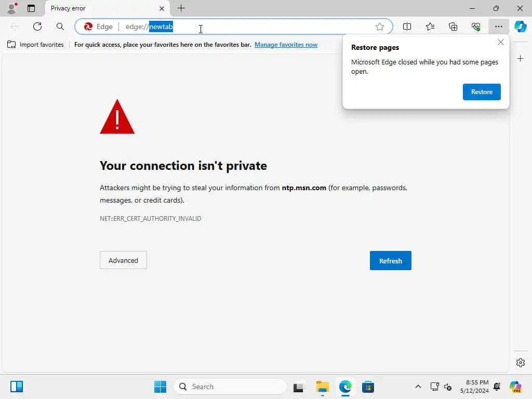Open Task View on taskbar
The image size is (532, 399).
coord(298,387)
